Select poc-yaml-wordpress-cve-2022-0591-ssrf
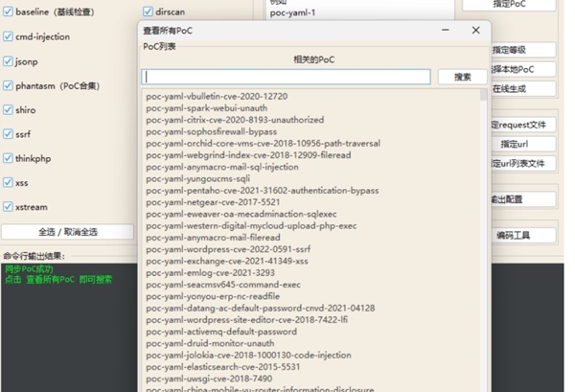The image size is (575, 392). [228, 249]
